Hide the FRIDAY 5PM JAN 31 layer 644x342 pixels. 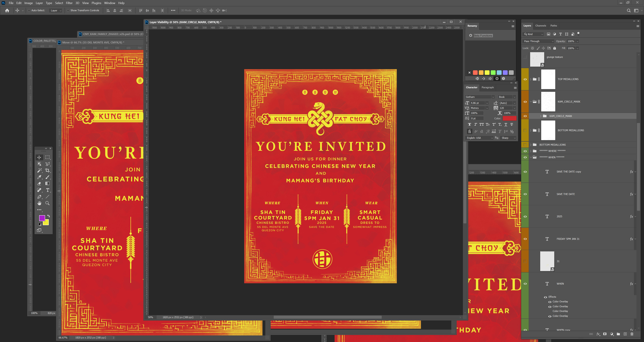525,239
